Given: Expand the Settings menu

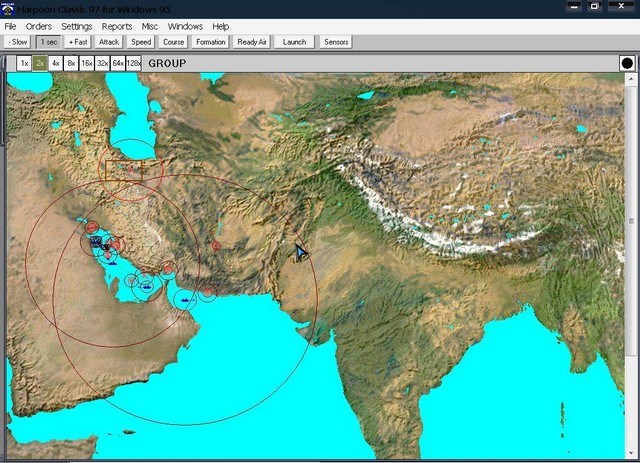Looking at the screenshot, I should 76,26.
